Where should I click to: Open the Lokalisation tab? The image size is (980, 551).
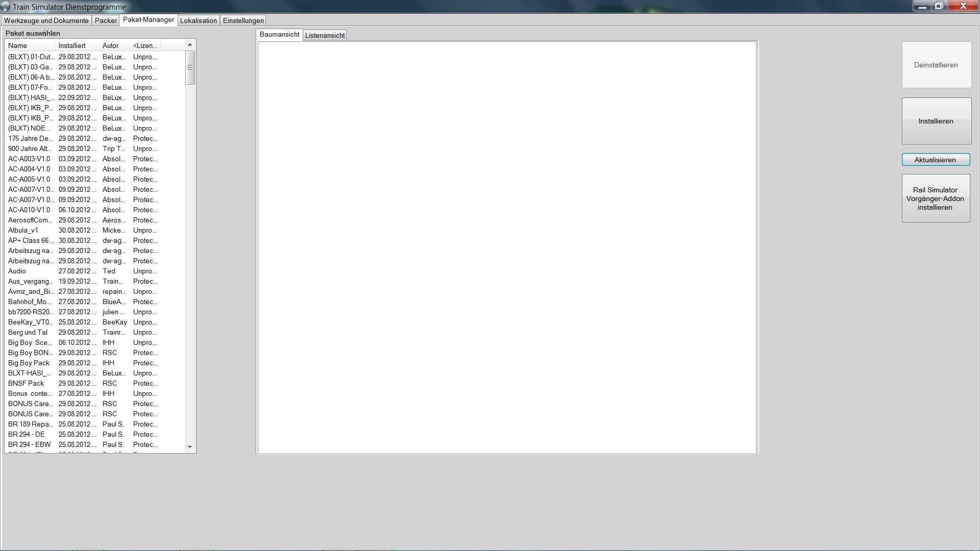(x=198, y=20)
